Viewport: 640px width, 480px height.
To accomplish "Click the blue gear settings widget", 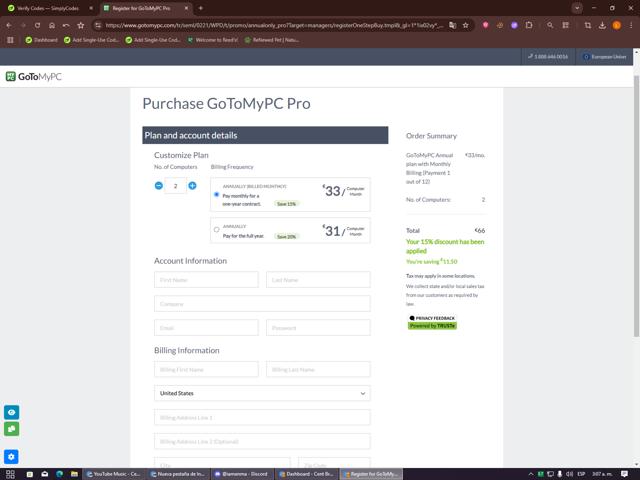I will (11, 457).
